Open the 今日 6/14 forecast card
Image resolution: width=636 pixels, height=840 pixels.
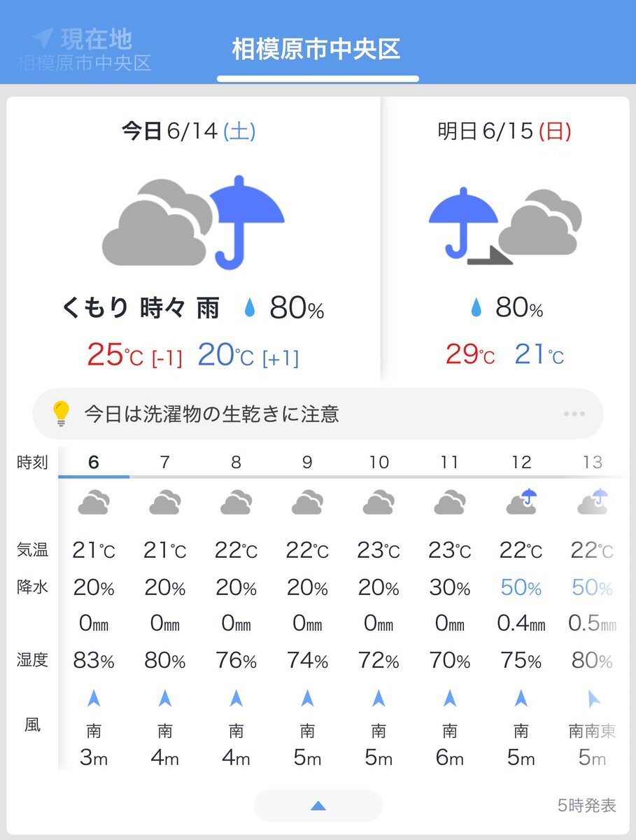pyautogui.click(x=193, y=239)
